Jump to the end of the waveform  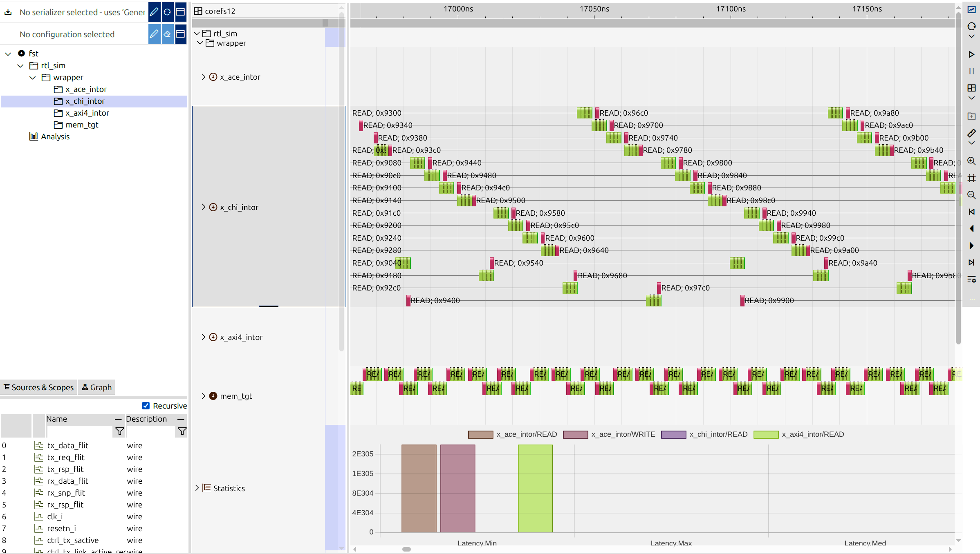[971, 262]
